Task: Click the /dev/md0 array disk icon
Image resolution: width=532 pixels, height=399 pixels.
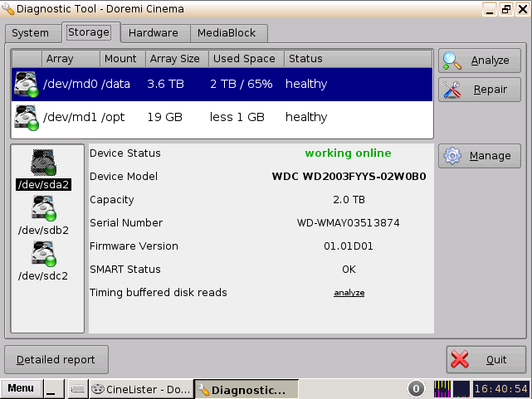Action: [x=26, y=84]
